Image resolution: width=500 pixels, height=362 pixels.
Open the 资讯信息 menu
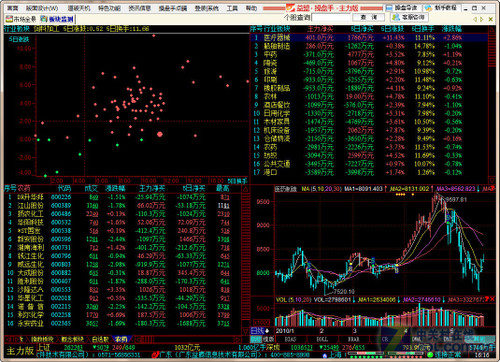coord(140,8)
